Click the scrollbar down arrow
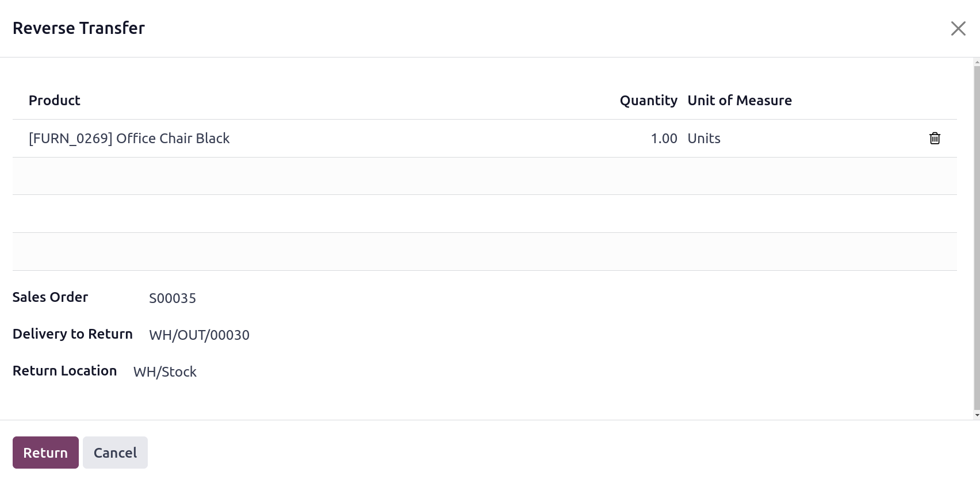 point(977,415)
